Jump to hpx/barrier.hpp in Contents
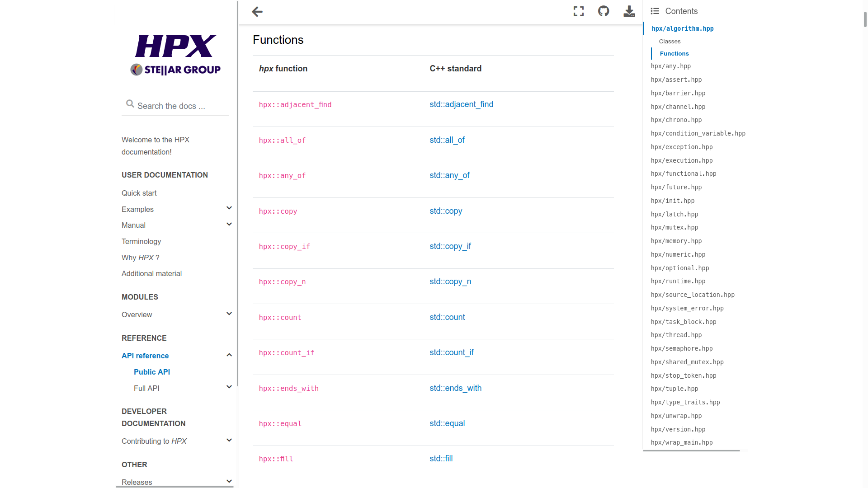This screenshot has width=868, height=488. pyautogui.click(x=678, y=94)
